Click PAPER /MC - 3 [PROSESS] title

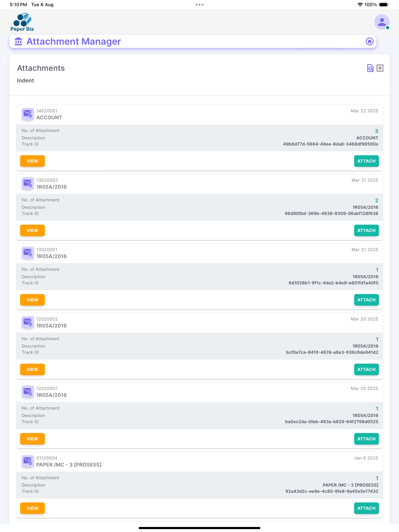pos(69,465)
